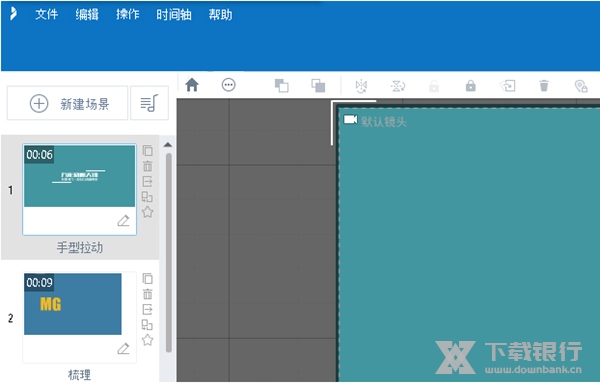
Task: Click scene 2 pencil edit icon
Action: pyautogui.click(x=123, y=349)
